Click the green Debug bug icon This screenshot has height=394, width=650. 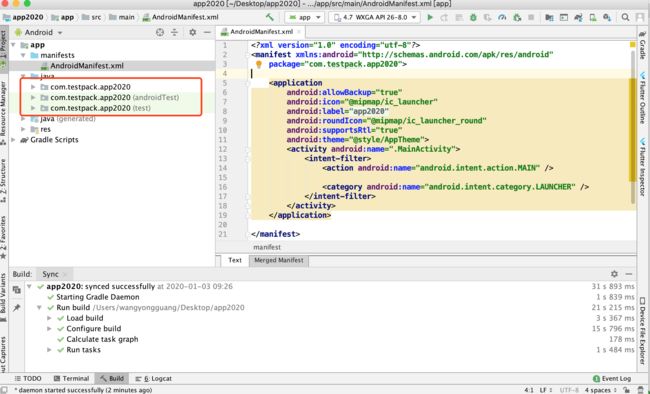coord(473,17)
